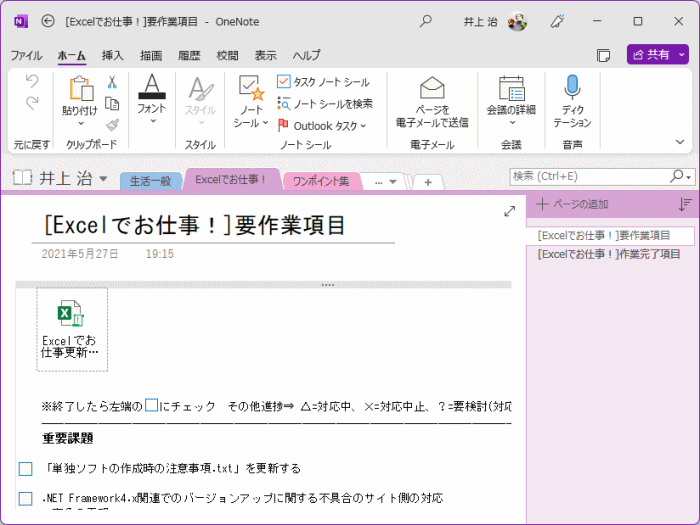Open the Outlook タスク dropdown arrow
Image resolution: width=700 pixels, height=525 pixels.
(x=363, y=126)
